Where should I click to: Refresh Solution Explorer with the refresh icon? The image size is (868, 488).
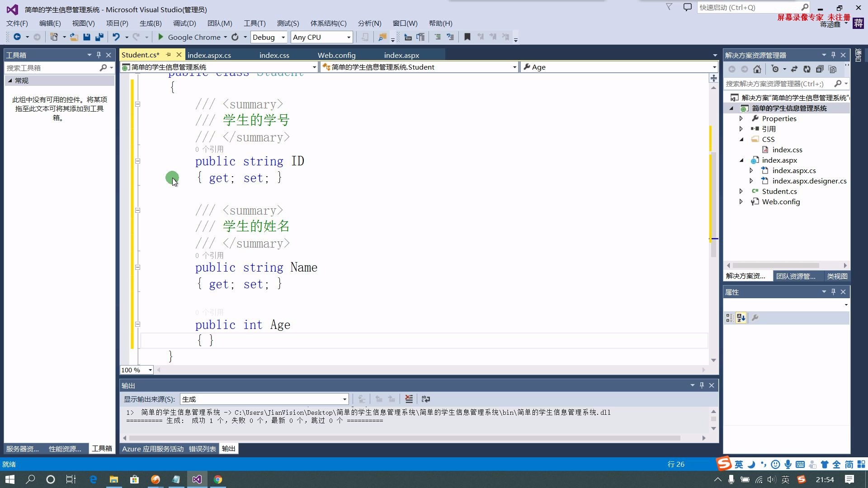(x=807, y=69)
